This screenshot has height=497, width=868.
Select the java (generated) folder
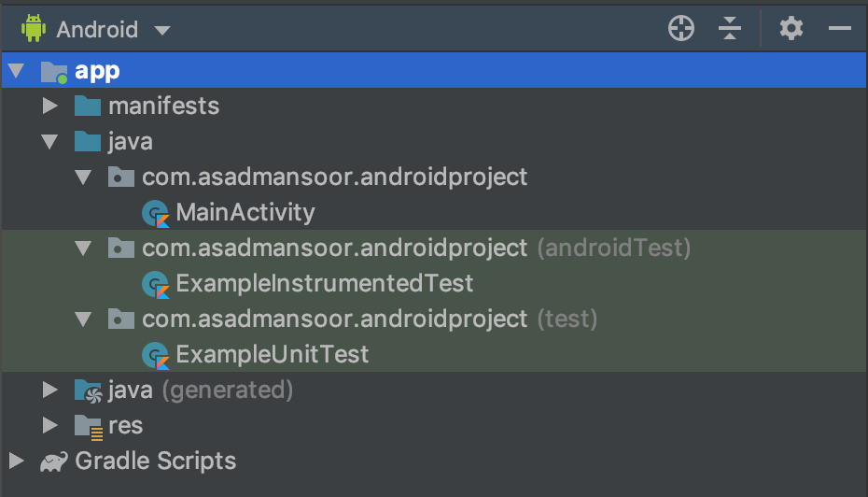click(x=200, y=390)
